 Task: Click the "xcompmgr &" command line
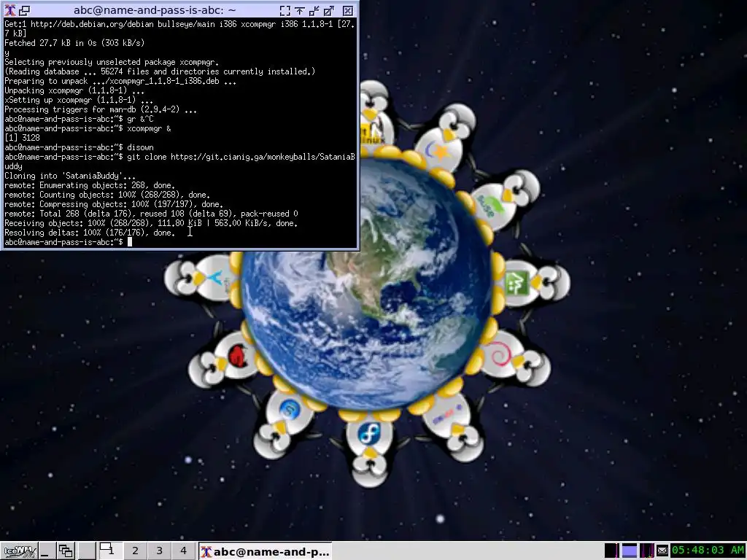click(x=88, y=128)
